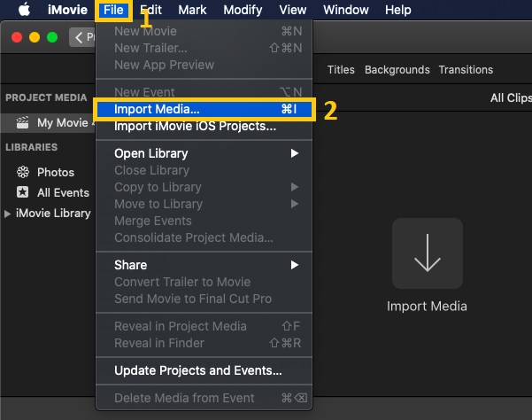
Task: Open the All Clips filter dropdown
Action: point(511,97)
